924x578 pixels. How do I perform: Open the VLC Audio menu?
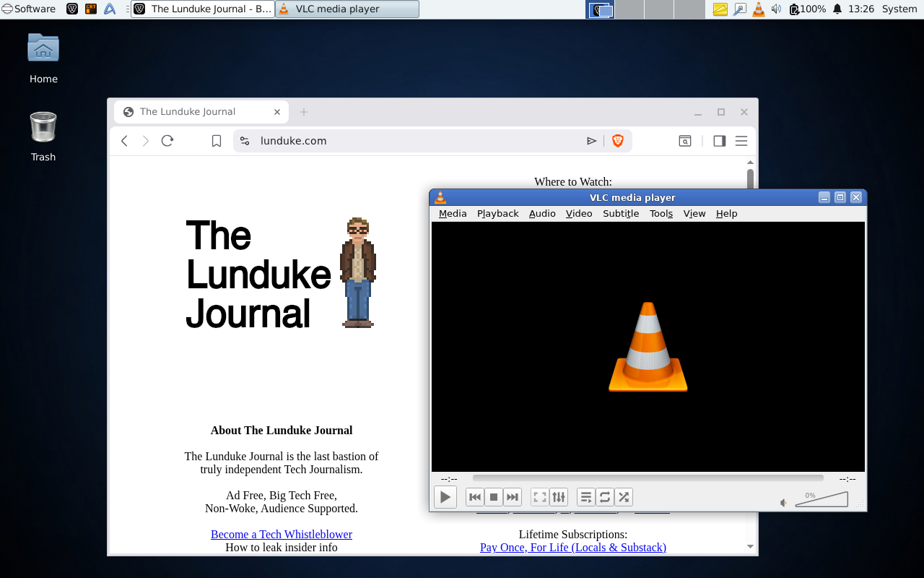pos(542,213)
